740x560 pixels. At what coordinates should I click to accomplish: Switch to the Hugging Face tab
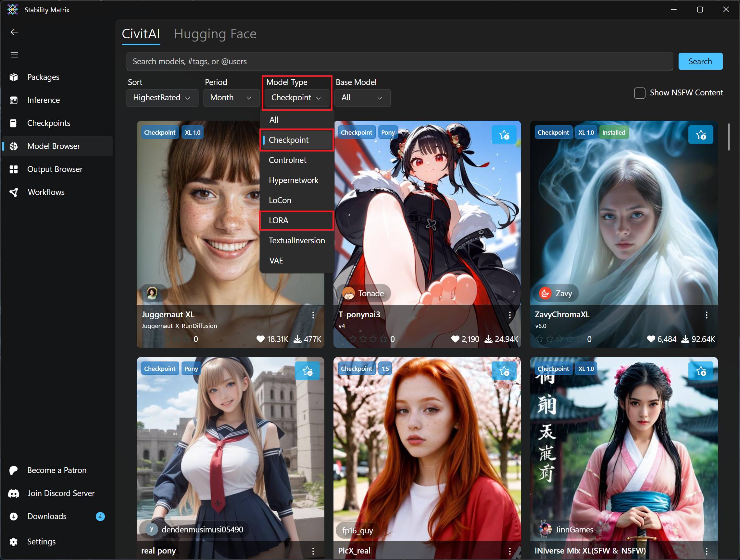[215, 34]
